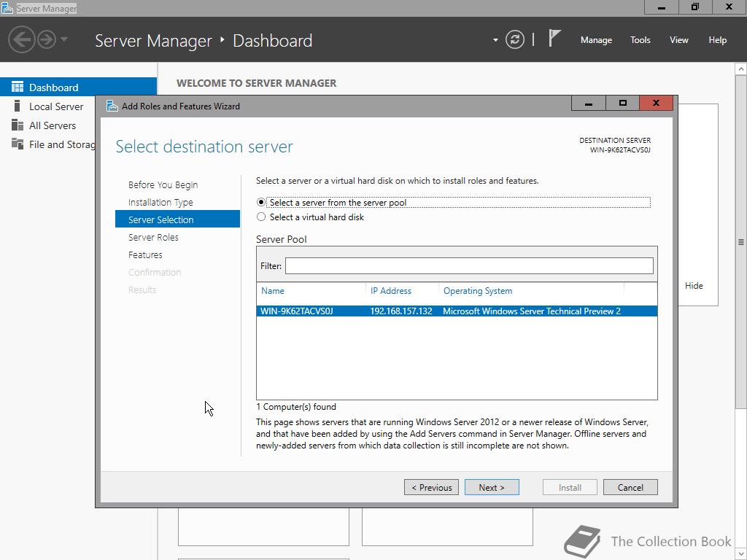The height and width of the screenshot is (560, 747).
Task: Click the Server Manager app icon in title bar
Action: [7, 8]
